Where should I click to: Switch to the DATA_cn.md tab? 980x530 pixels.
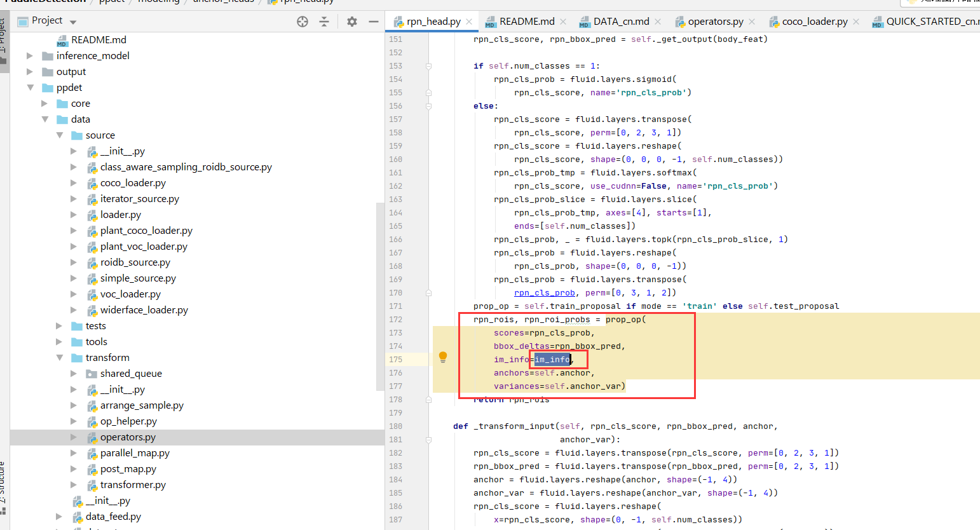[x=621, y=22]
